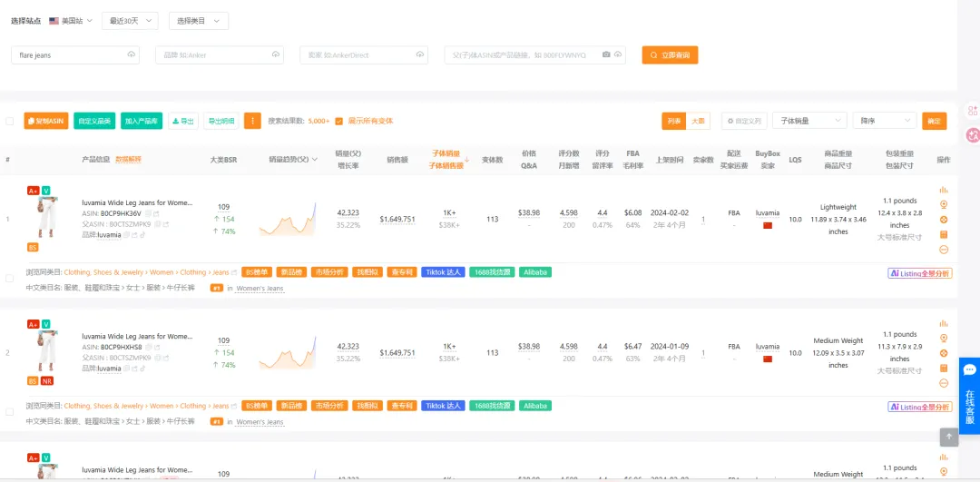Click the 自定义列 custom columns button

[x=744, y=122]
